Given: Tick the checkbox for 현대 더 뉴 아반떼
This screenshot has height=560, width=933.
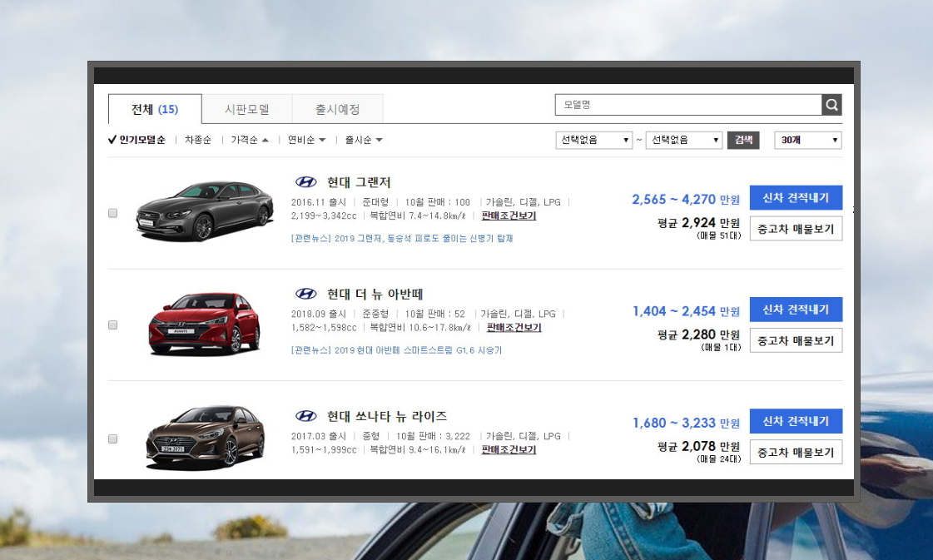Looking at the screenshot, I should click(112, 325).
